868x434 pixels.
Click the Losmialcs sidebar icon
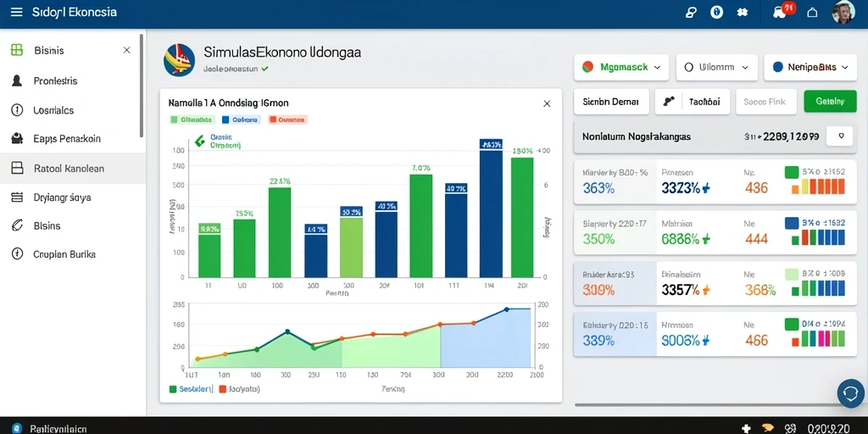pos(17,109)
